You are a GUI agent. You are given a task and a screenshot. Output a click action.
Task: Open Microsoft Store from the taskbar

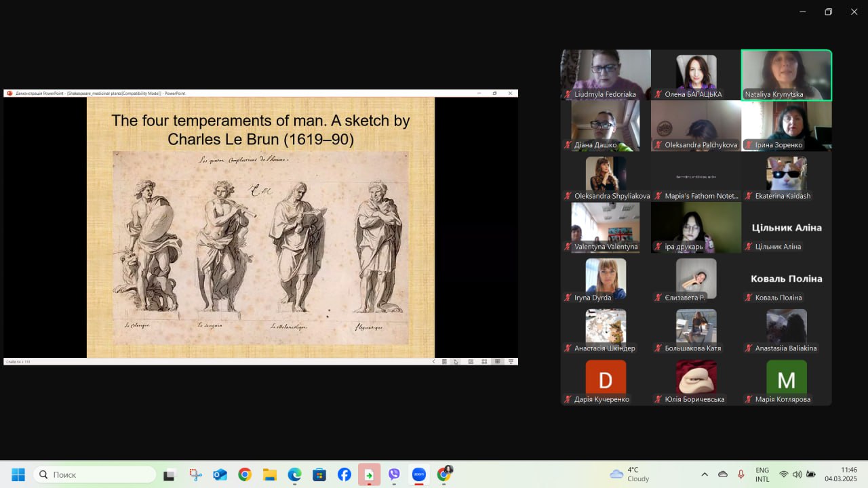tap(319, 474)
